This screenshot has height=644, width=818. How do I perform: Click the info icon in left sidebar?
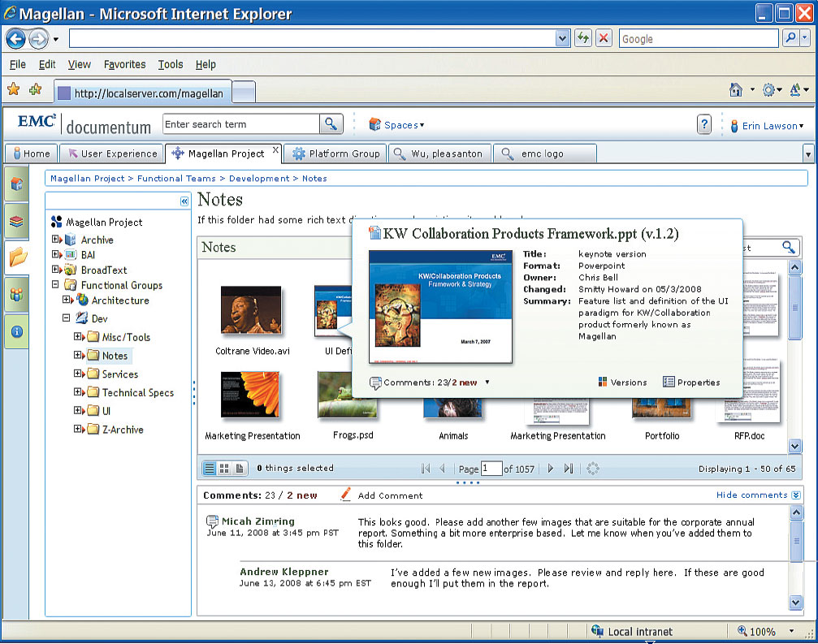(x=16, y=331)
